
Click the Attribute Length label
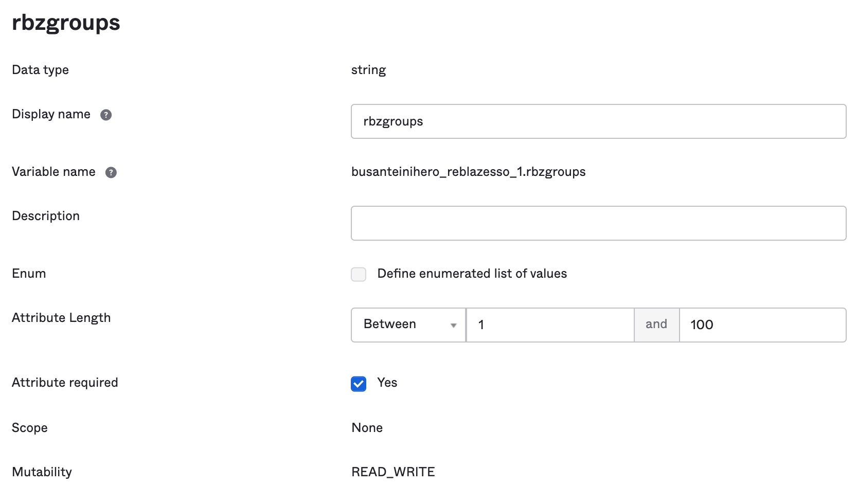click(x=61, y=318)
